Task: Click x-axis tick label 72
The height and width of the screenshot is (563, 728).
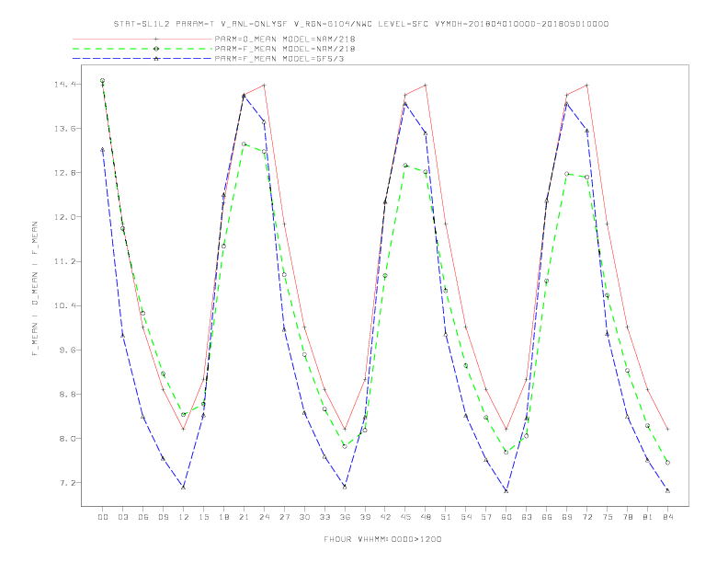Action: [587, 517]
